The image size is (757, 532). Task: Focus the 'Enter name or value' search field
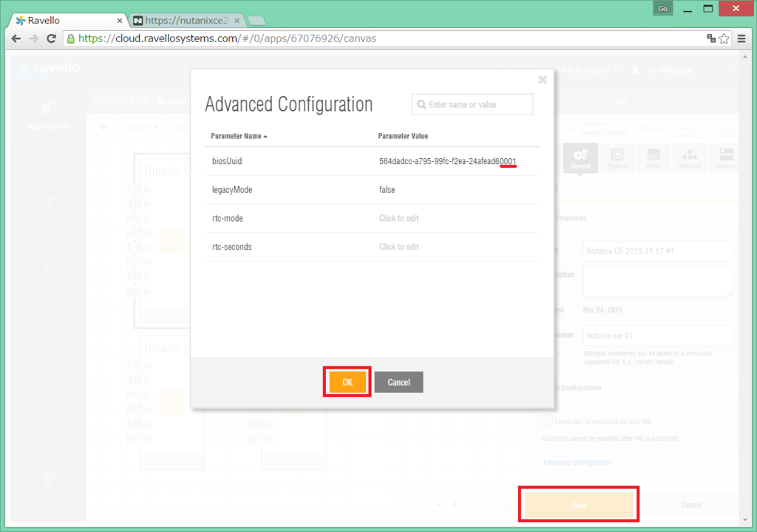(x=472, y=104)
